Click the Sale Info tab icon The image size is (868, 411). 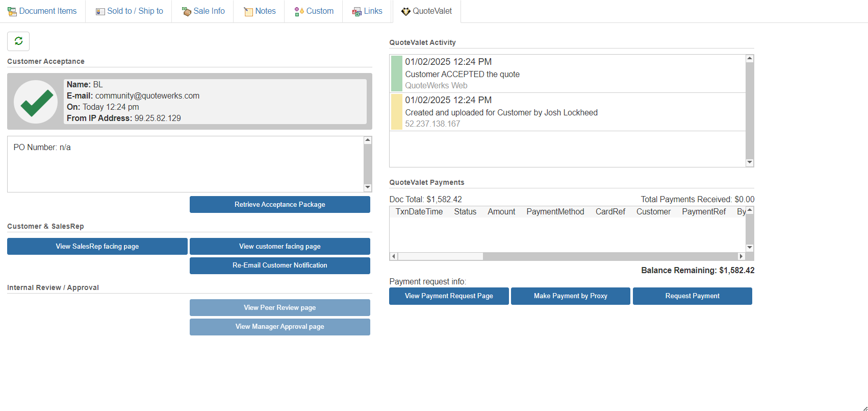187,11
